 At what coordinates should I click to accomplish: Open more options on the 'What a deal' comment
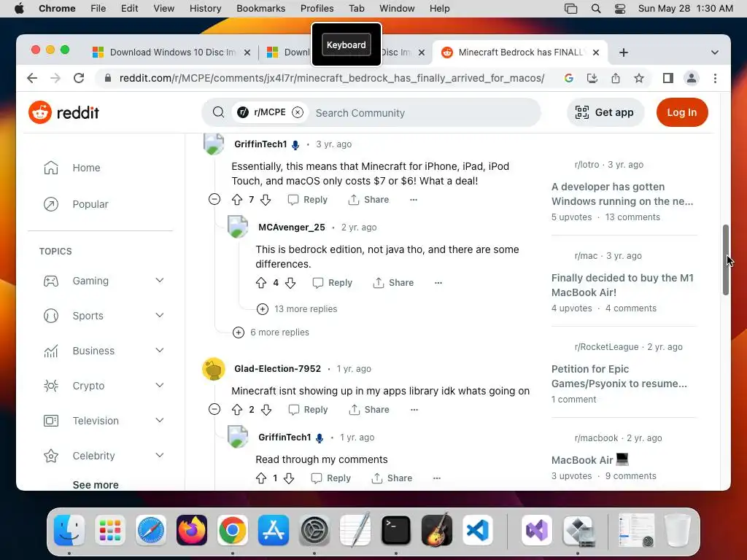pyautogui.click(x=414, y=200)
